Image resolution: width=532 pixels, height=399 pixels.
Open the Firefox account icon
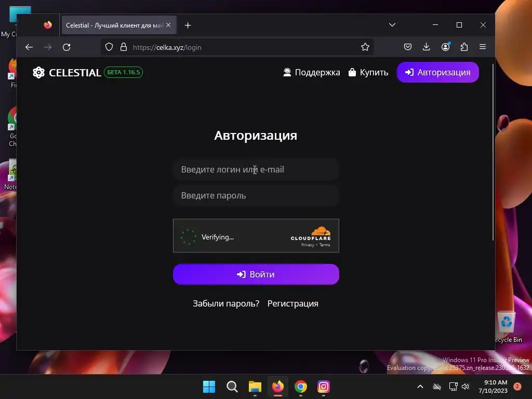tap(445, 47)
